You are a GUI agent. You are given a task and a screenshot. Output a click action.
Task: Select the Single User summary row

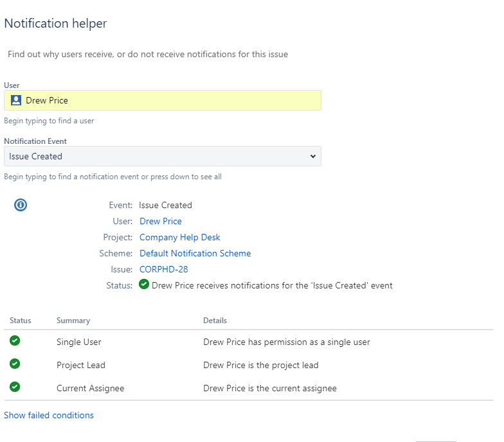79,342
